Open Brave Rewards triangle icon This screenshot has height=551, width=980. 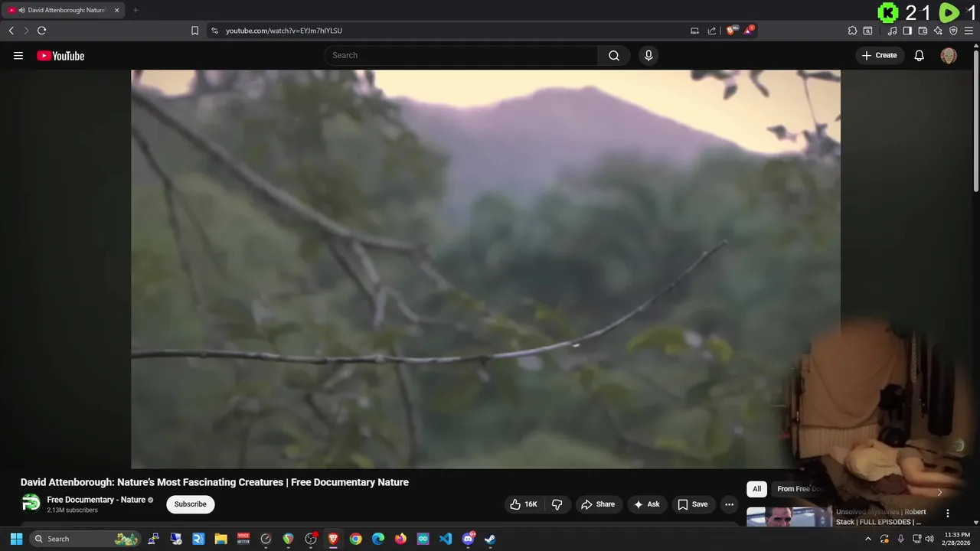(x=749, y=31)
